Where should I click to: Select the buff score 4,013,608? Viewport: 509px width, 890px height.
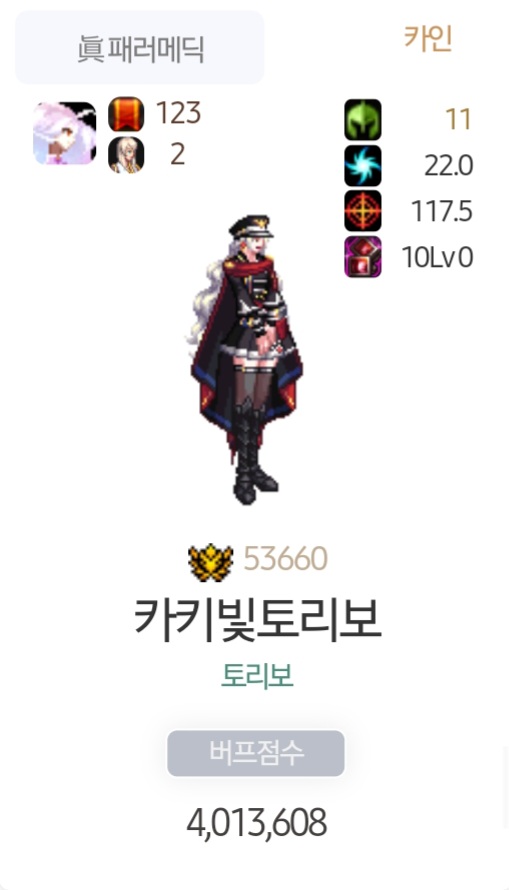click(x=256, y=823)
